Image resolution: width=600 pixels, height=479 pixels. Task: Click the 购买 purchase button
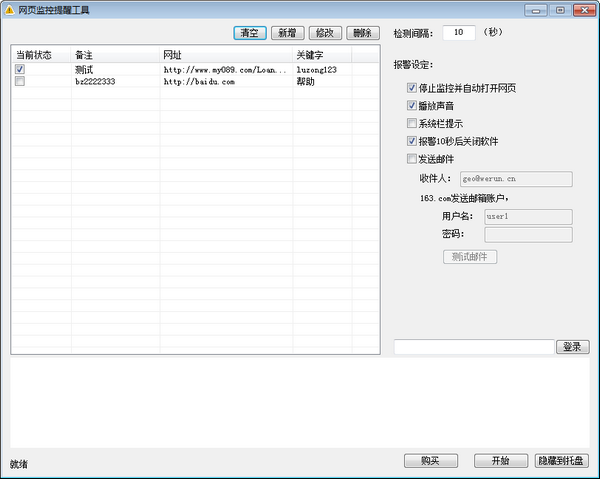coord(430,461)
